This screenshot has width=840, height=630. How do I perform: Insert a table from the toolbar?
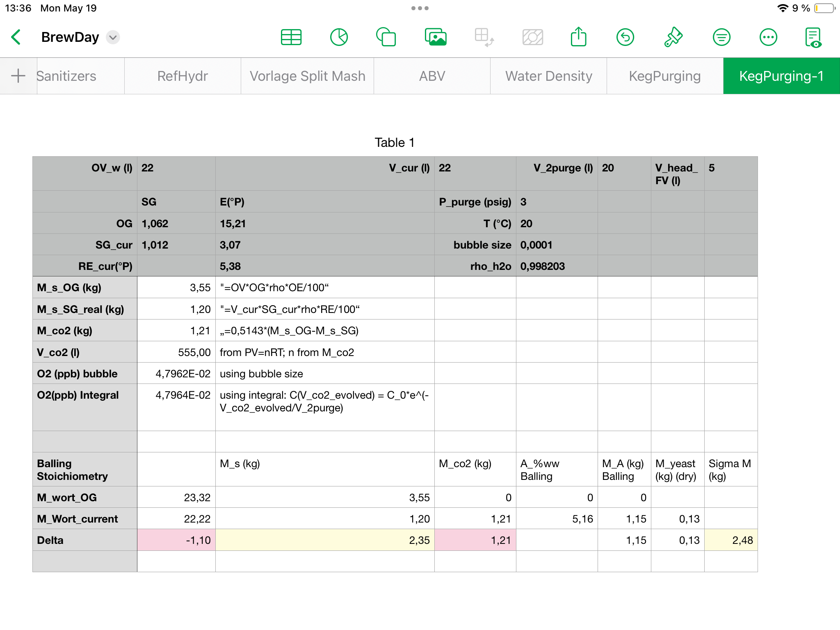291,37
